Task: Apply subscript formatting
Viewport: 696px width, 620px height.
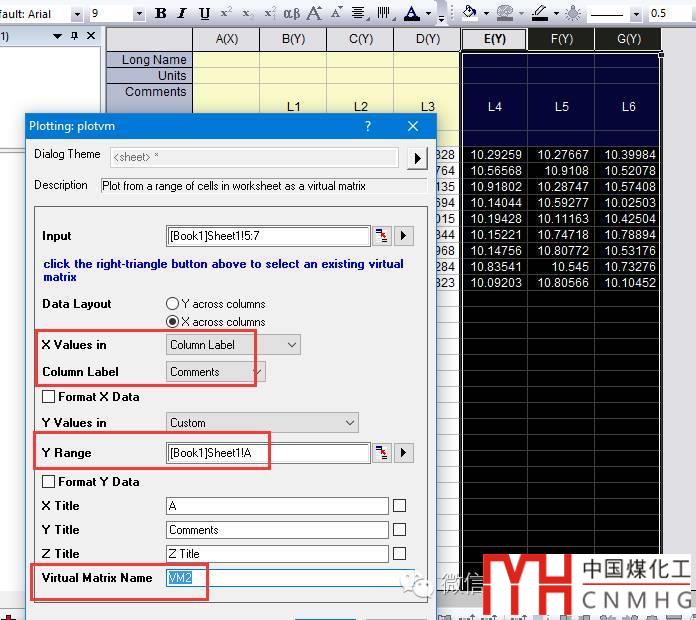Action: (247, 14)
